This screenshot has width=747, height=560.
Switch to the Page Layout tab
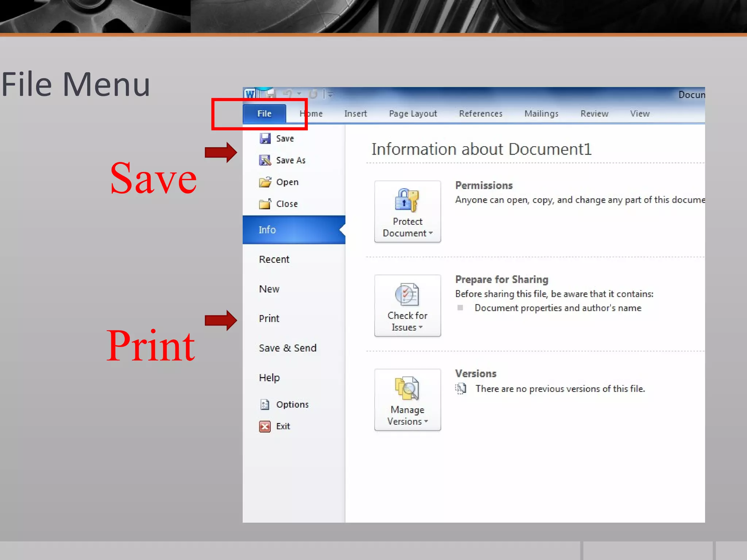click(x=413, y=114)
